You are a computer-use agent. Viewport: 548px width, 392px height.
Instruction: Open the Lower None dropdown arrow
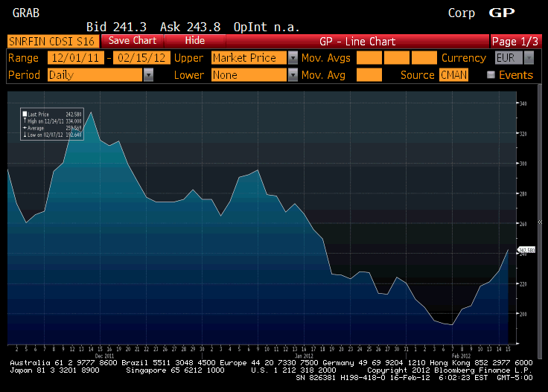[x=293, y=74]
